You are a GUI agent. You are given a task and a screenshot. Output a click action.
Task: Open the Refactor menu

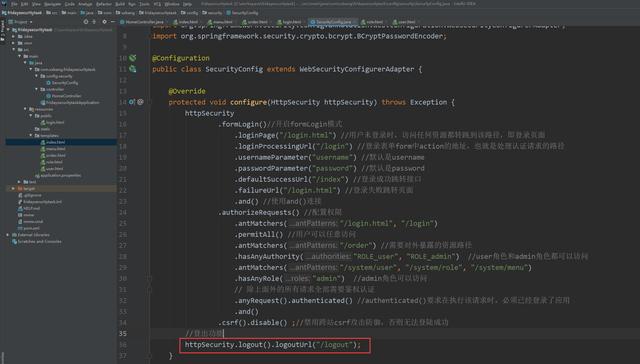click(x=104, y=4)
